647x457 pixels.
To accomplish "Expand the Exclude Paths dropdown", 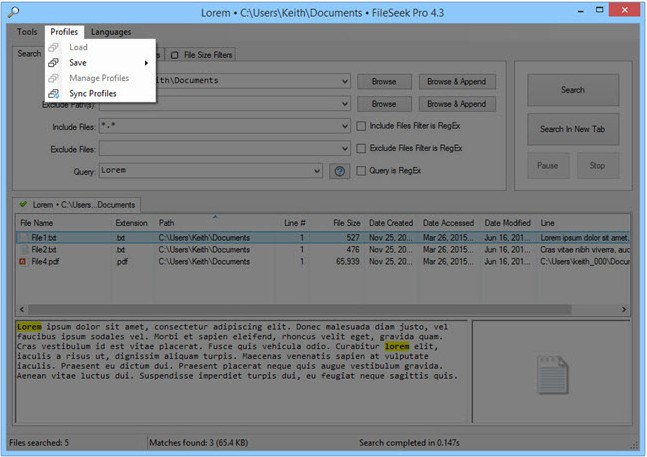I will [x=345, y=104].
